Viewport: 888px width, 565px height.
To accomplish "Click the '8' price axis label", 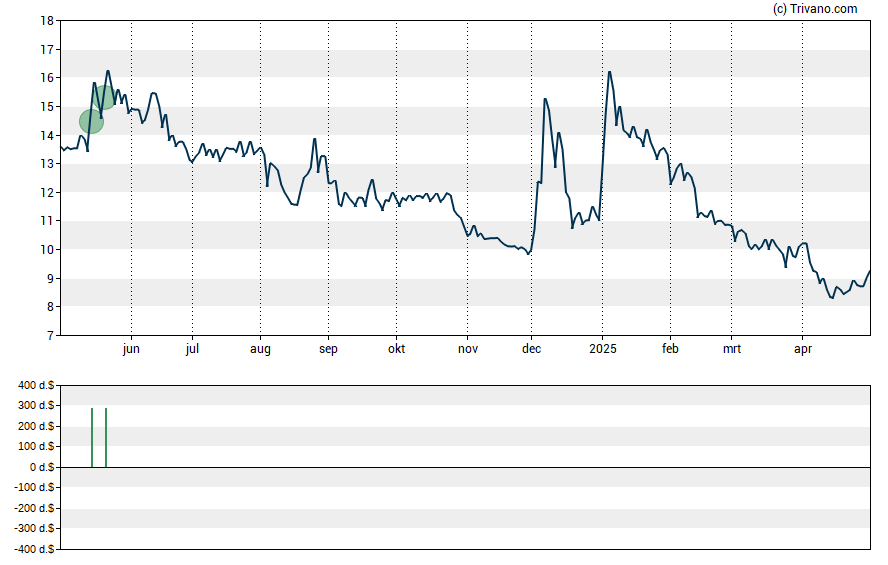I will click(50, 307).
